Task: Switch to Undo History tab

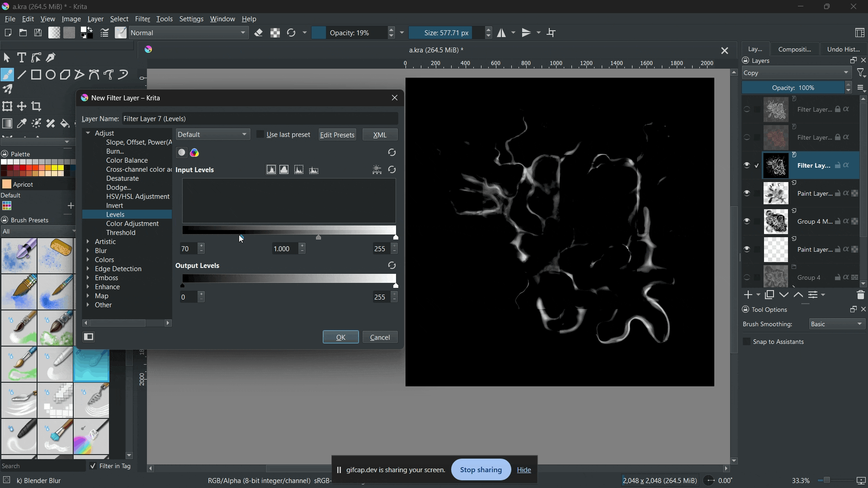Action: 844,49
